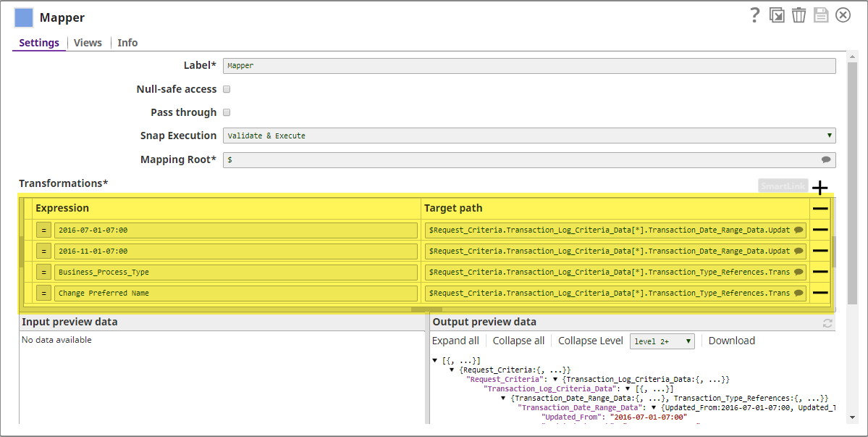Open the Collapse Level dropdown
This screenshot has width=868, height=437.
[x=662, y=341]
